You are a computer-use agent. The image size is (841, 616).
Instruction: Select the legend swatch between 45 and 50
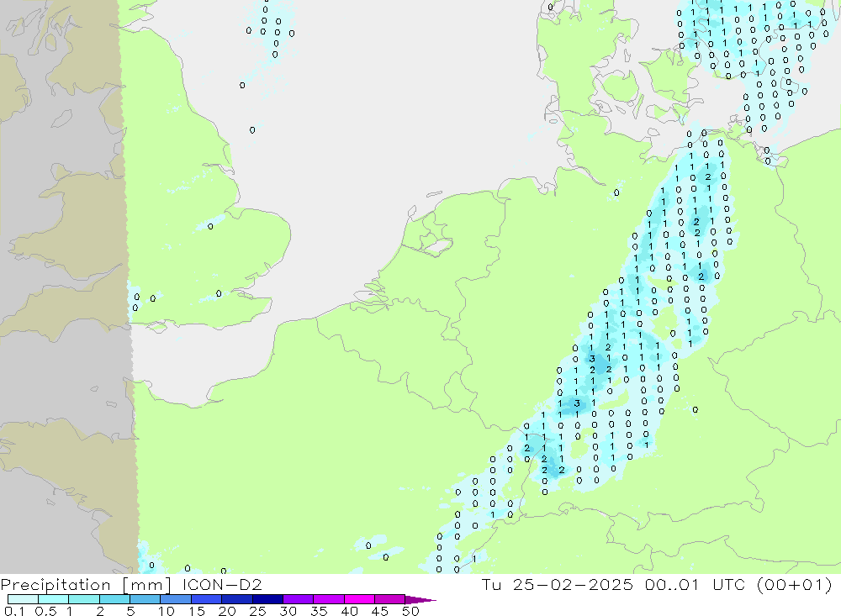[390, 599]
